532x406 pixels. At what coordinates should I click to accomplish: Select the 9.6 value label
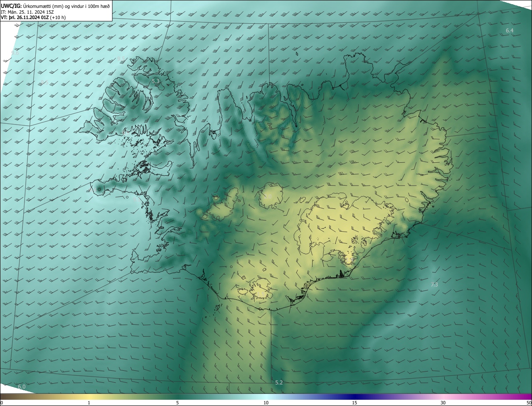[15, 53]
